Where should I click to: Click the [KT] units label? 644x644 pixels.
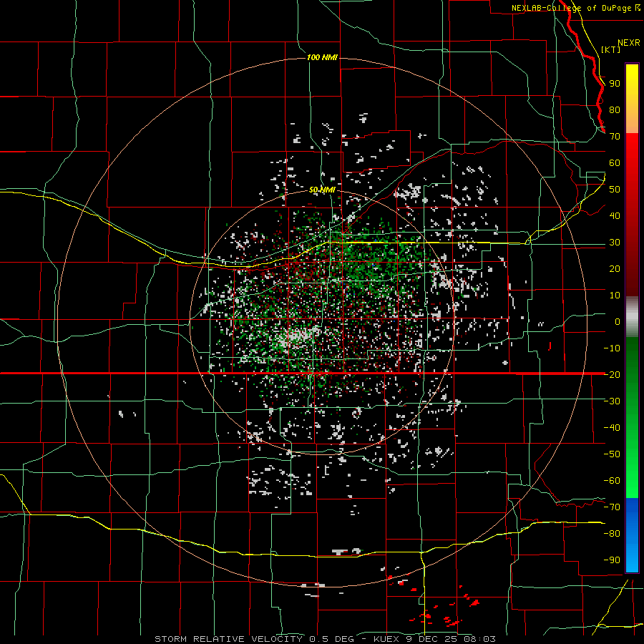(x=610, y=49)
